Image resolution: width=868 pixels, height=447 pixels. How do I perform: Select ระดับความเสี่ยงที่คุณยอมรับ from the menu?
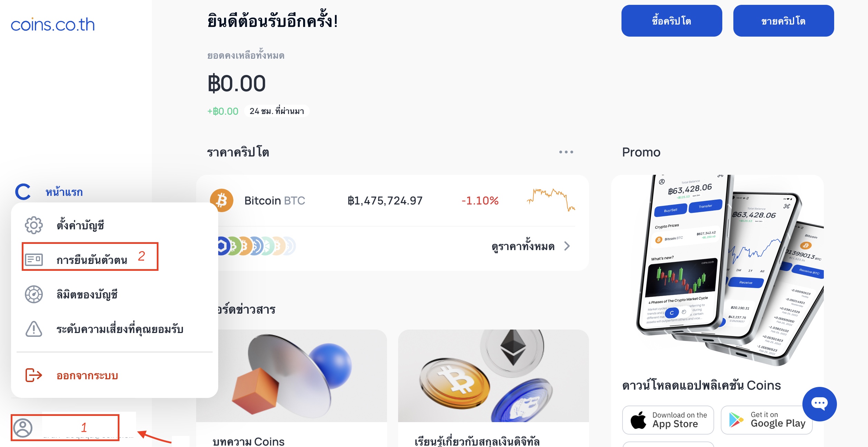[x=120, y=329]
